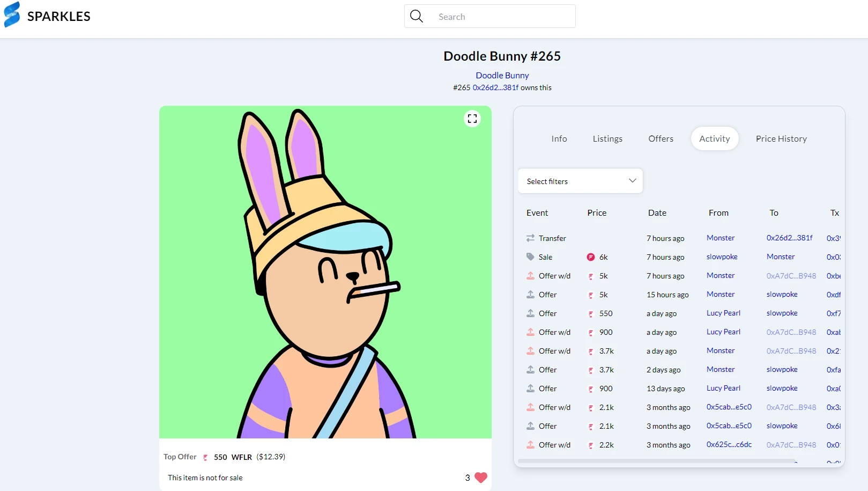The height and width of the screenshot is (491, 868).
Task: Open transaction link in Transfer row
Action: [x=834, y=238]
